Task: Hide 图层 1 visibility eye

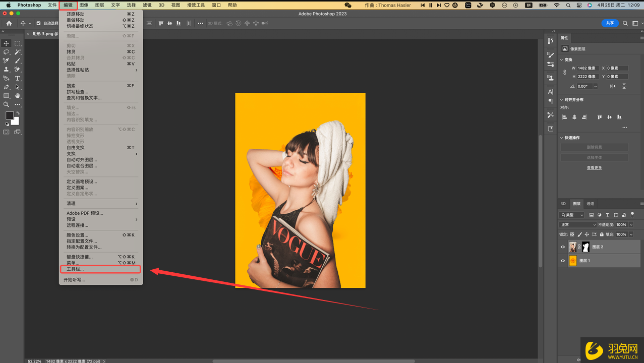Action: pos(563,261)
